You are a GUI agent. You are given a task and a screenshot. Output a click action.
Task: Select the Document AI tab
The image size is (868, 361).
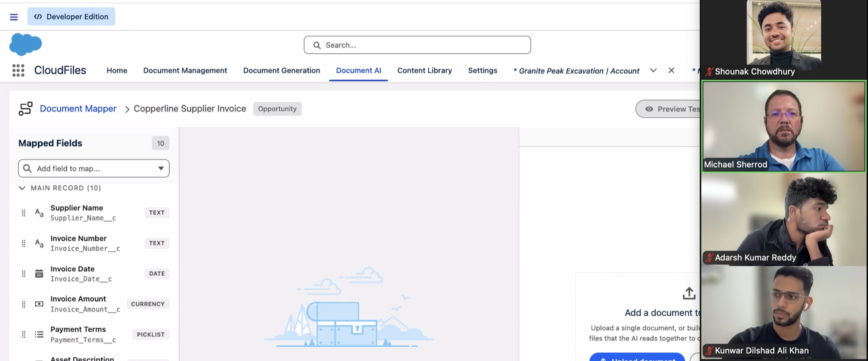[358, 70]
